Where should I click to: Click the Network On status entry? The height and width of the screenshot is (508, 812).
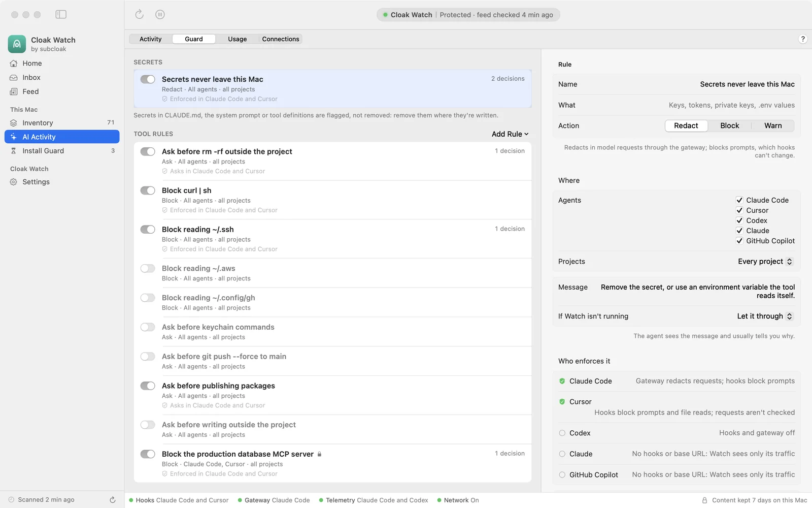coord(458,500)
